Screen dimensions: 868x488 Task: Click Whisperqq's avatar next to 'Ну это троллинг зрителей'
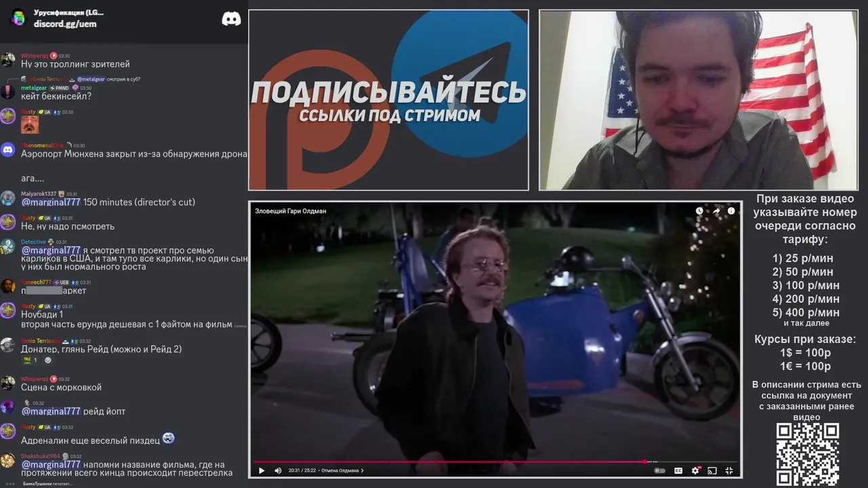point(7,60)
